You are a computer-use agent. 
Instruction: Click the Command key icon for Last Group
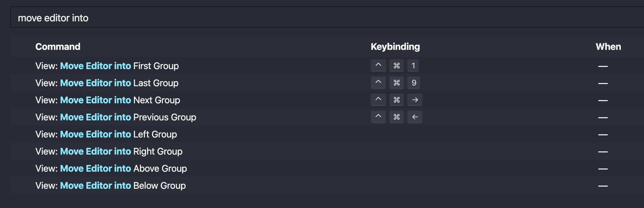396,83
